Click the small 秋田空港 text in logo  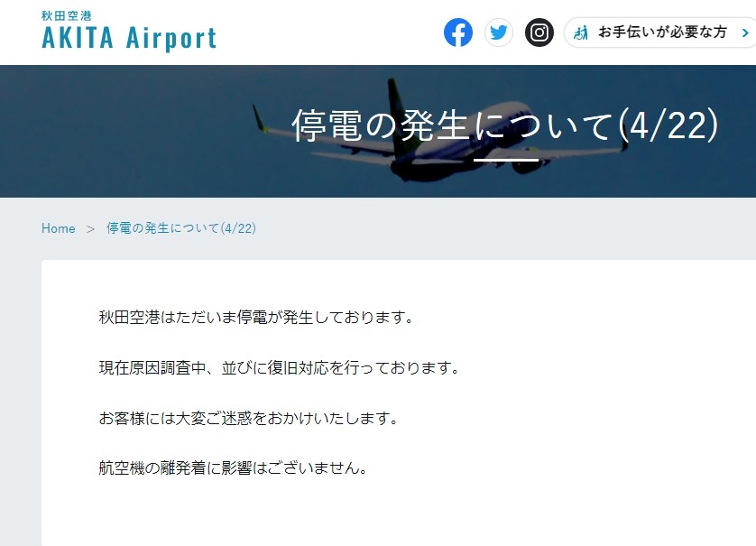click(x=67, y=16)
